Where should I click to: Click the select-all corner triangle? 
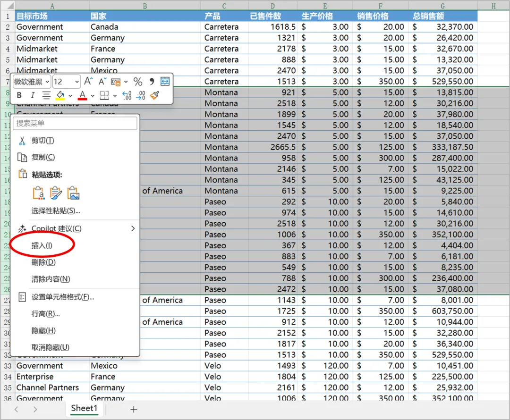(10, 6)
